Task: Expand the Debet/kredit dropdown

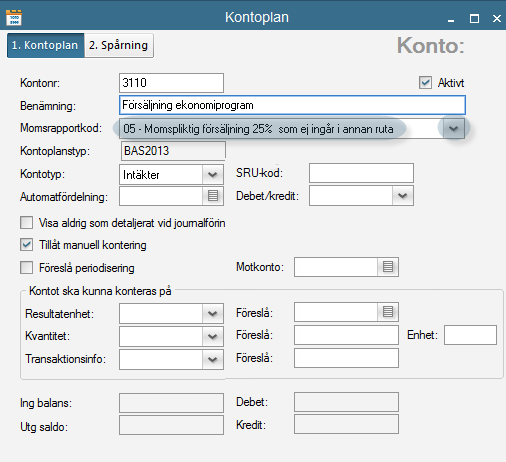Action: [x=402, y=195]
